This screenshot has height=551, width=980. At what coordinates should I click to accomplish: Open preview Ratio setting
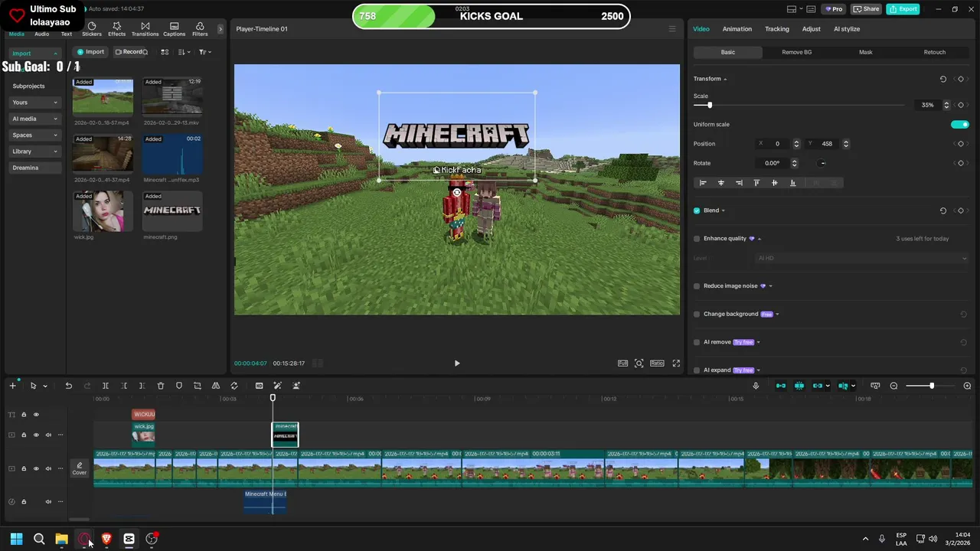point(657,364)
